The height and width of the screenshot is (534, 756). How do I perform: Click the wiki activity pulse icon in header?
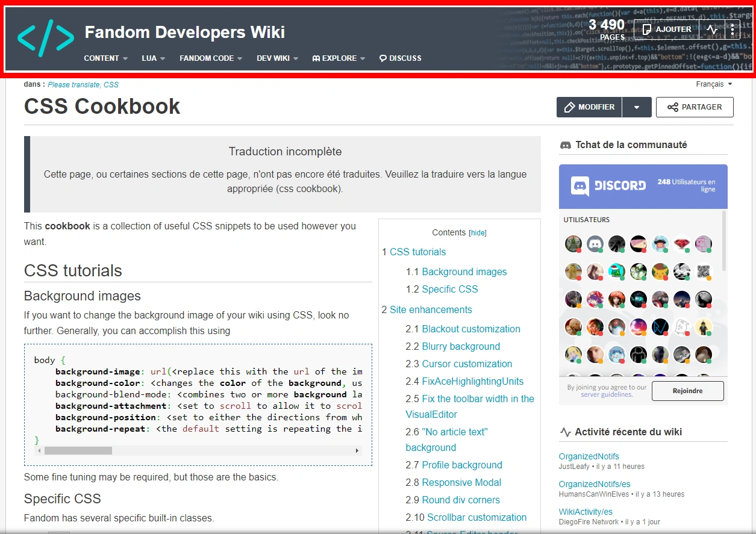pos(711,29)
